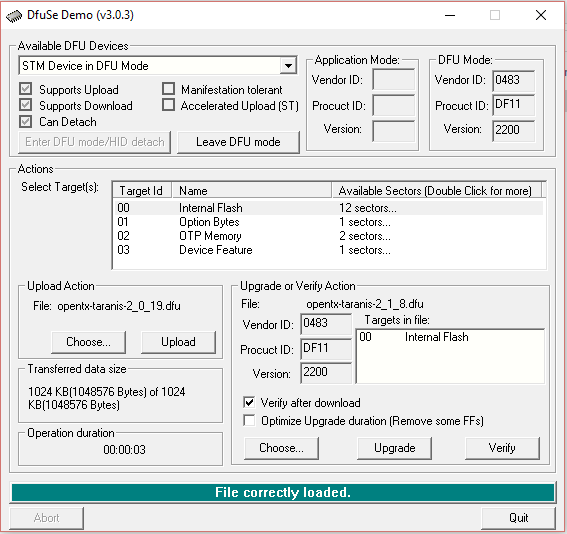
Task: Click the Quit button
Action: 519,518
